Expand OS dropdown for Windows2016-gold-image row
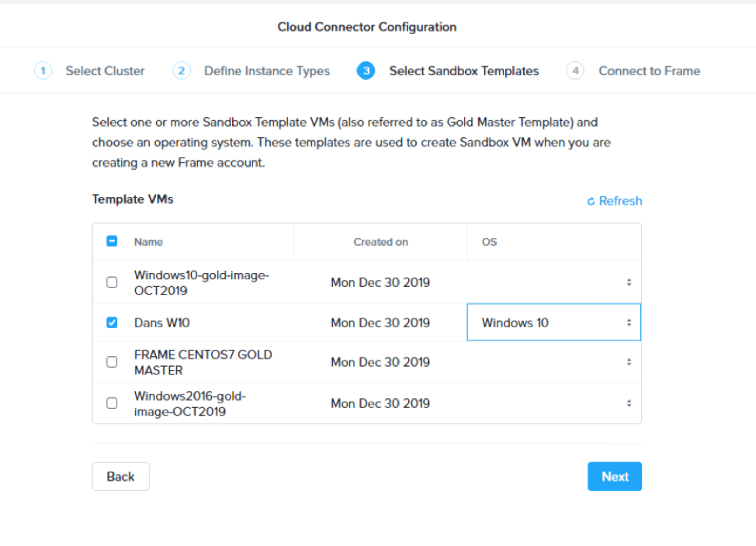This screenshot has width=756, height=546. click(554, 403)
